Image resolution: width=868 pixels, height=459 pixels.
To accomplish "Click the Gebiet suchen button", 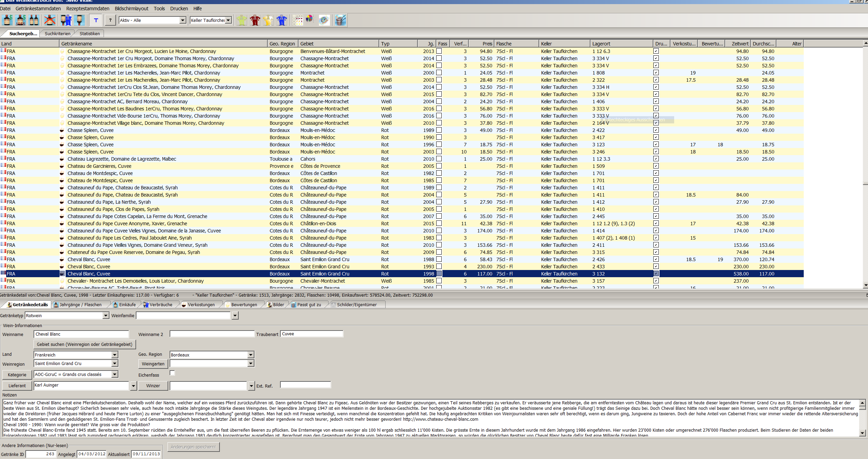I will click(84, 345).
